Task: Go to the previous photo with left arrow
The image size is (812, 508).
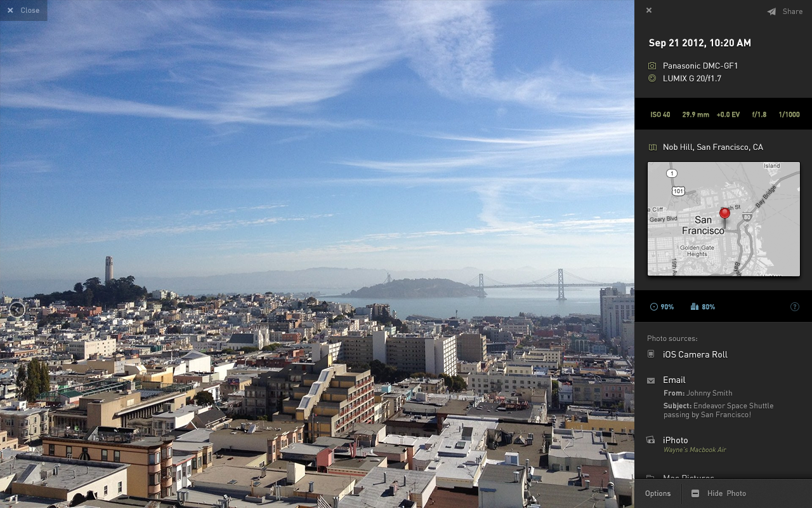Action: click(x=17, y=310)
